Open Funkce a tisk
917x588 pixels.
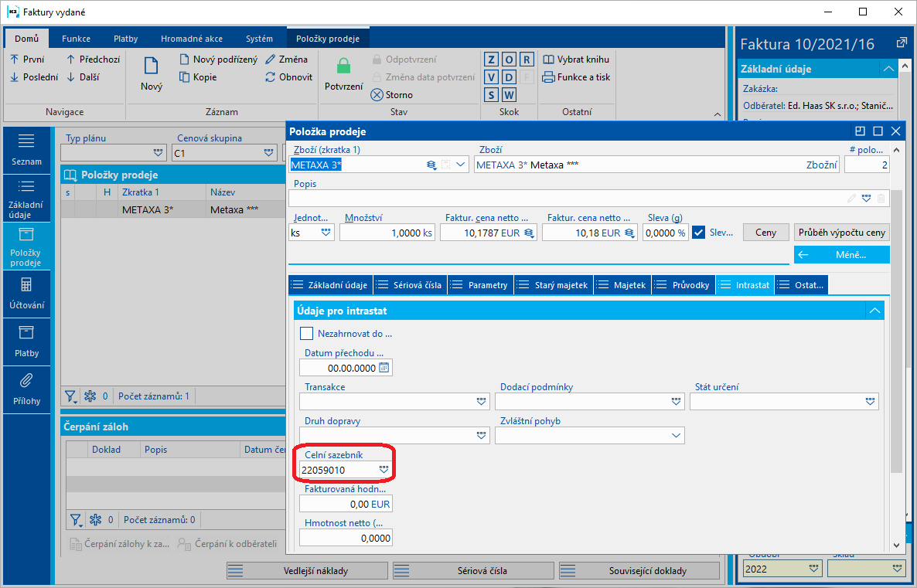(576, 76)
